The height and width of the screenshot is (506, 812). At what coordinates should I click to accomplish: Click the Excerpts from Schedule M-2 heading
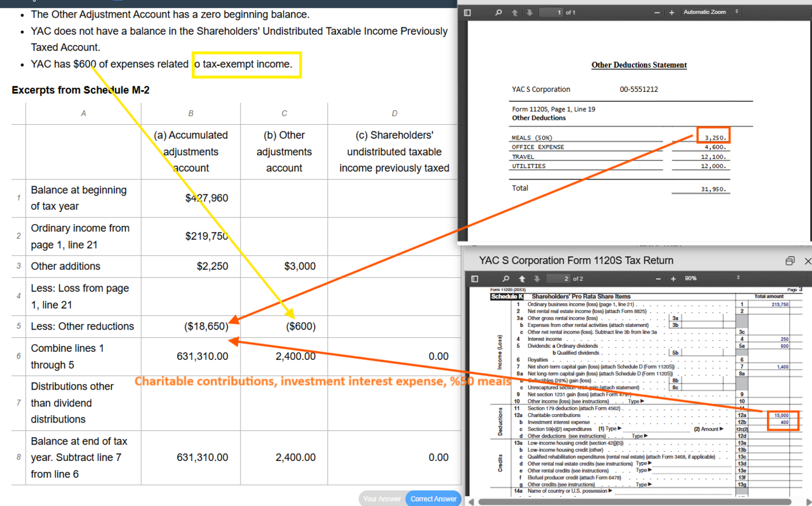[80, 90]
